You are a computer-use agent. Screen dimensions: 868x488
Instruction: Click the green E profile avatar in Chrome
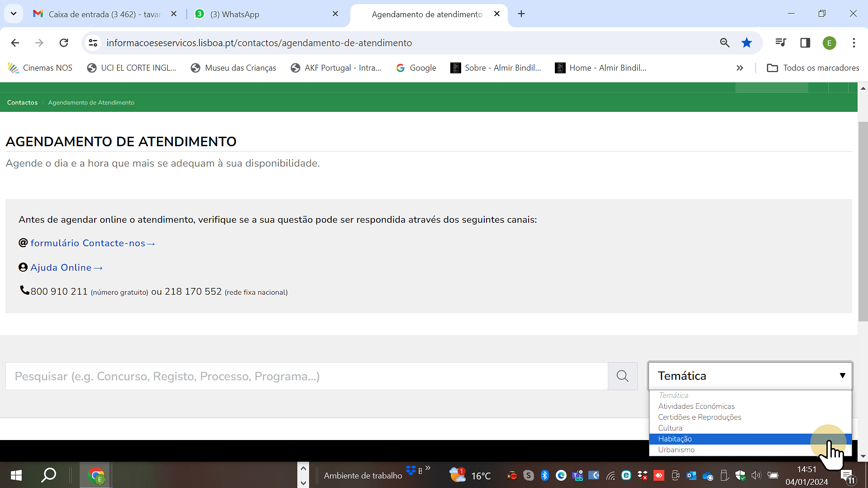point(830,43)
